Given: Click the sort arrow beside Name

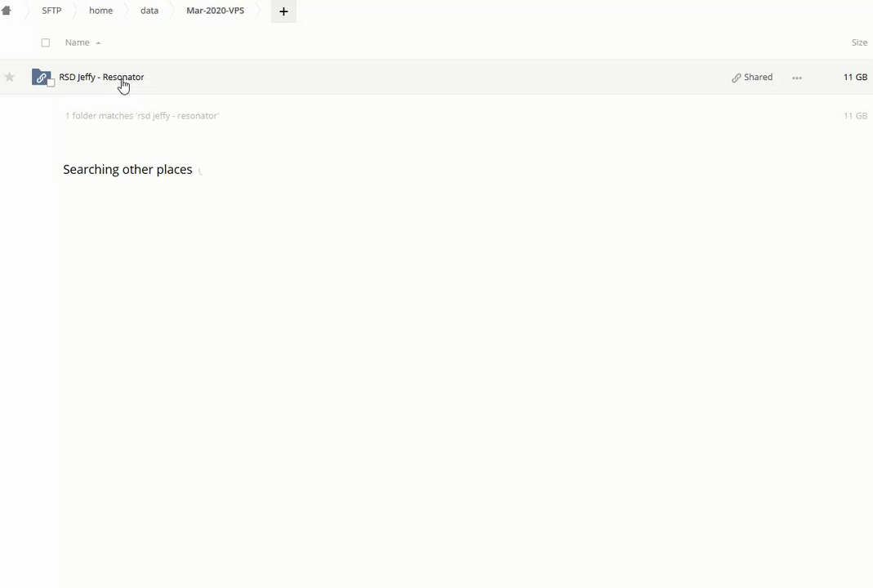Looking at the screenshot, I should point(98,42).
